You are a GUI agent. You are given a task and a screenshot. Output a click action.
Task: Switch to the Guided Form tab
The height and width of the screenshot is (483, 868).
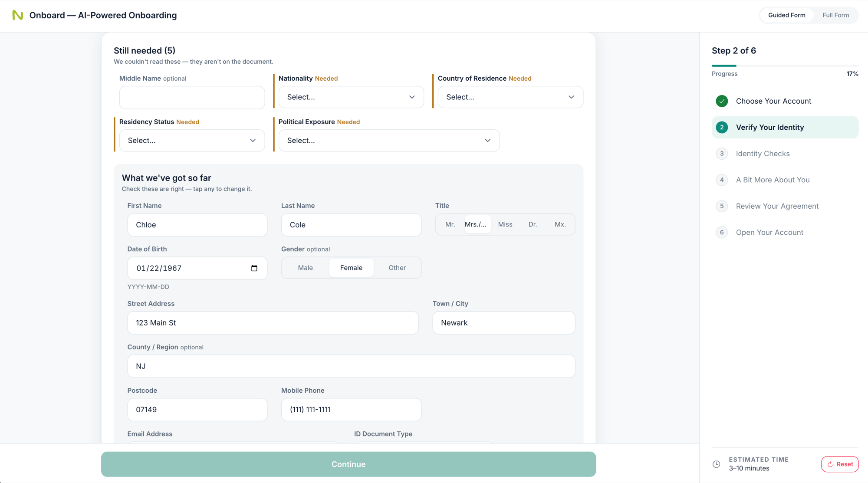[786, 15]
